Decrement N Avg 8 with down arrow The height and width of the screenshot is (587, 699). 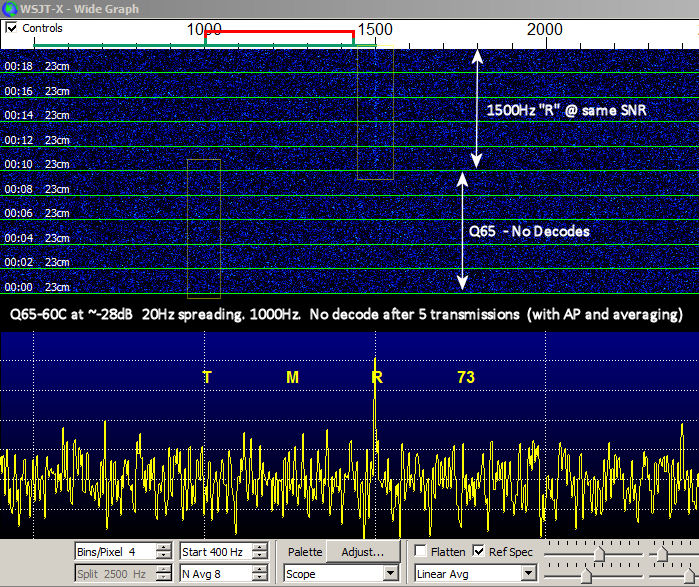click(x=259, y=578)
